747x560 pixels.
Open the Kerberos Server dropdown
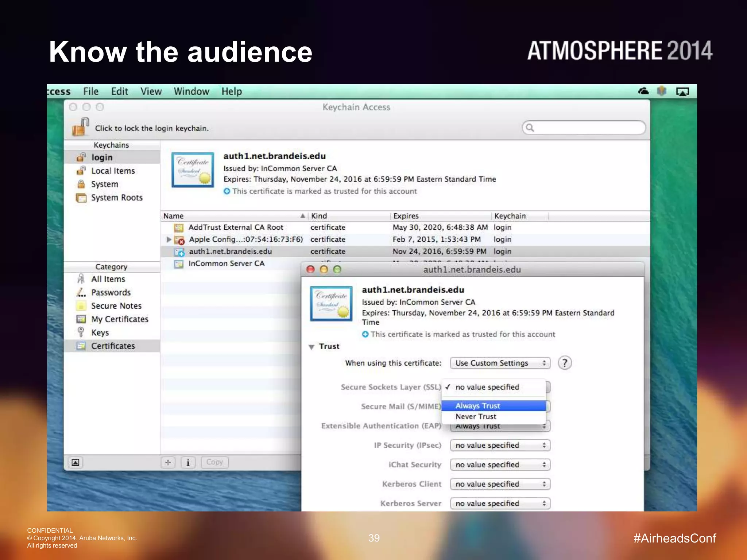pyautogui.click(x=500, y=503)
